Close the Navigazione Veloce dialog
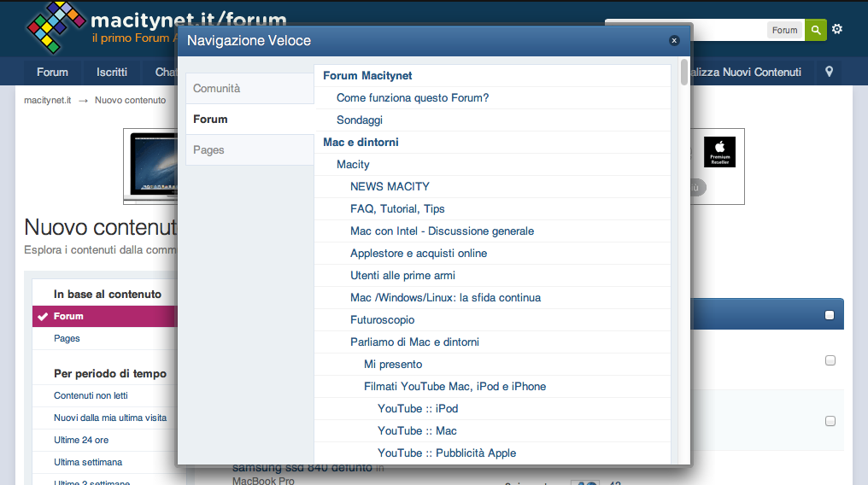Screen dimensions: 868x485 [674, 40]
